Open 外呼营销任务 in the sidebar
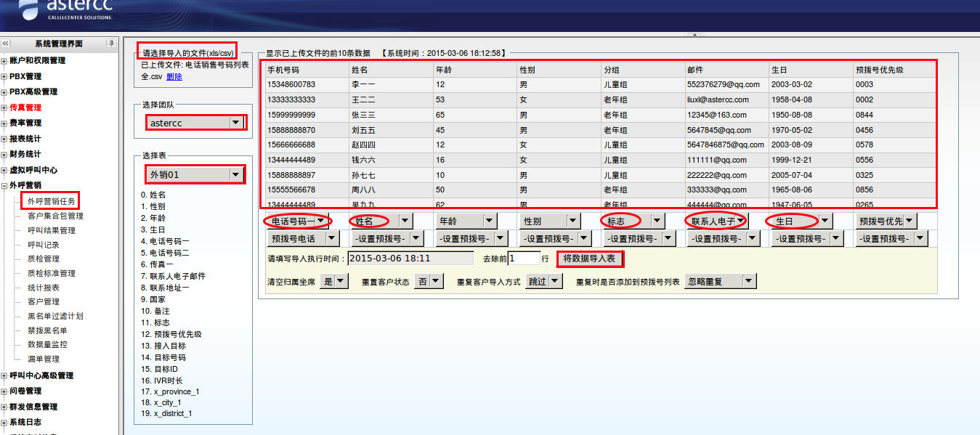Image resolution: width=980 pixels, height=435 pixels. click(x=51, y=201)
